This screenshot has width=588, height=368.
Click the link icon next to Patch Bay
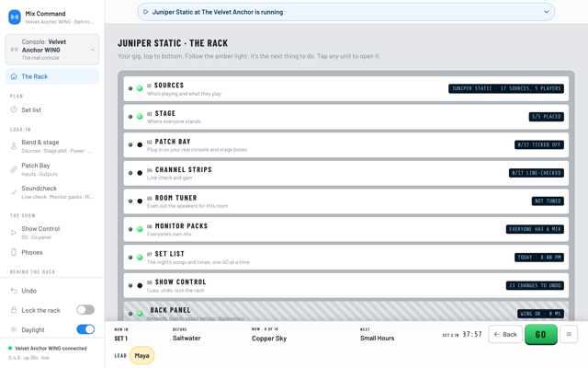(x=14, y=169)
